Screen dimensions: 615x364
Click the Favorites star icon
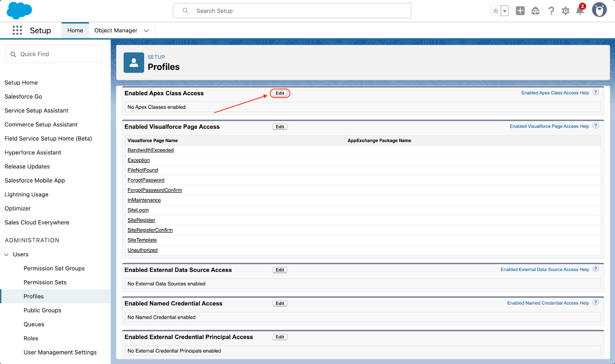click(x=495, y=11)
